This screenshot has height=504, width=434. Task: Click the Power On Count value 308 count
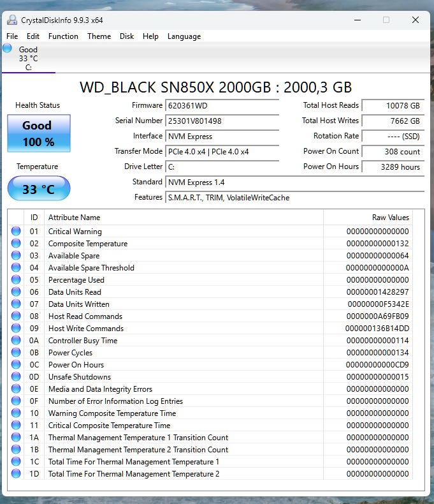click(x=393, y=151)
